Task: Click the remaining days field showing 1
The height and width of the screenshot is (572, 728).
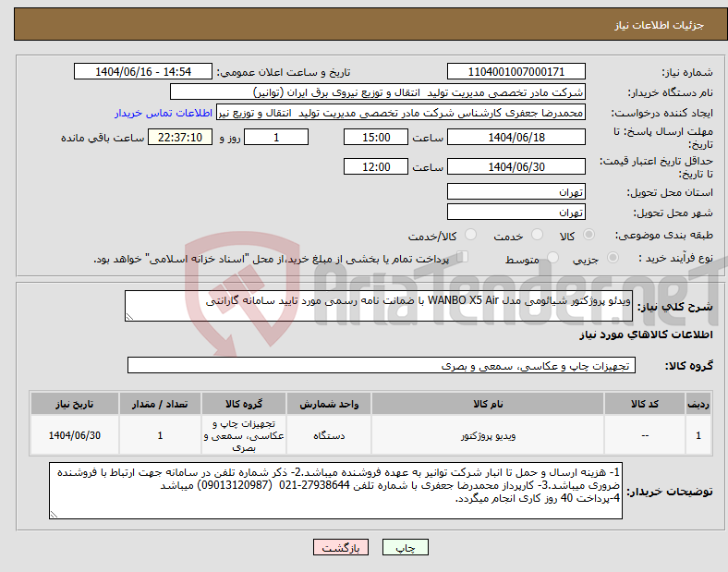Action: coord(276,138)
